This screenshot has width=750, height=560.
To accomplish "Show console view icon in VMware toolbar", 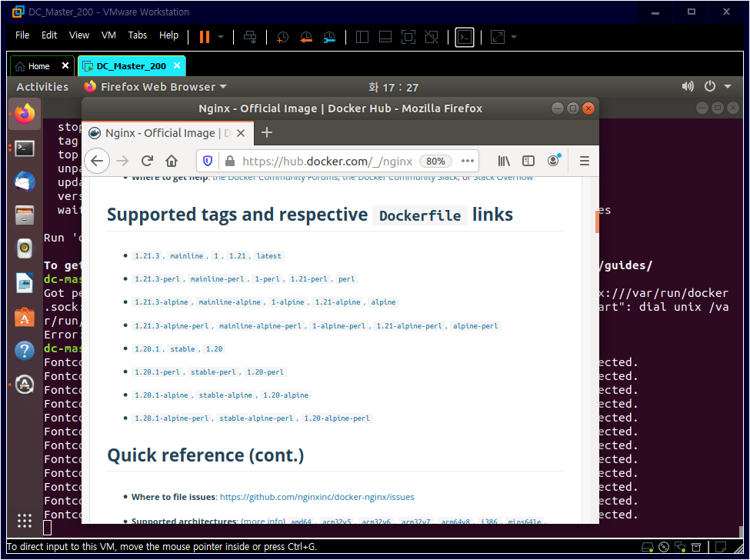I will [465, 37].
